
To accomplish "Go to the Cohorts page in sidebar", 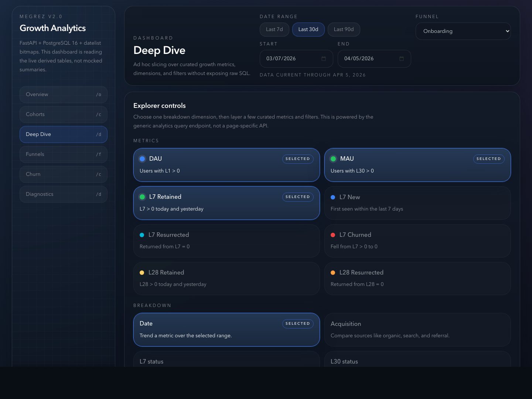I will coord(63,115).
